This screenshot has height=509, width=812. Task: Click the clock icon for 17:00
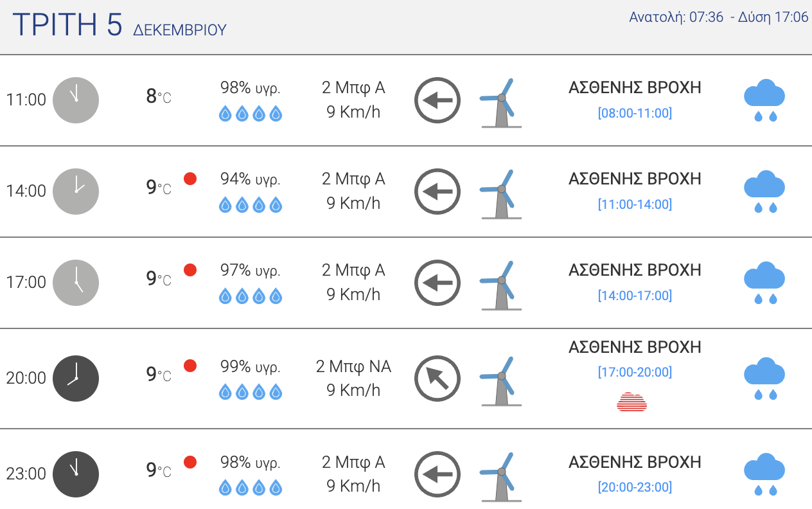click(76, 283)
